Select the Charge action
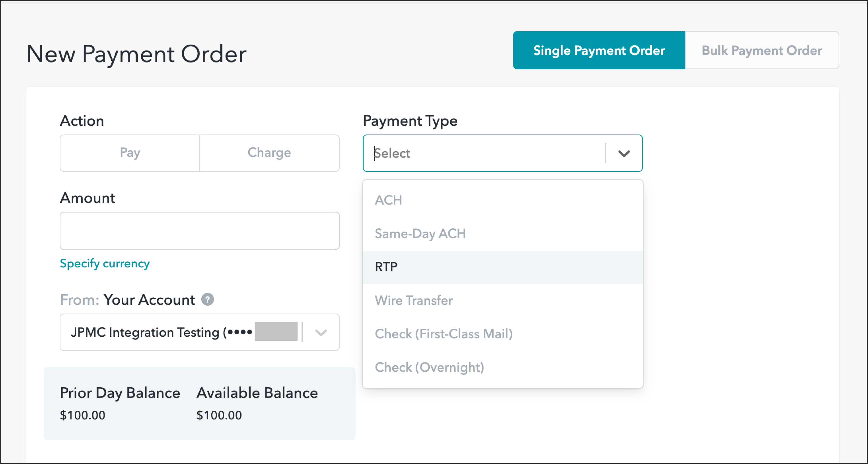 pyautogui.click(x=269, y=153)
